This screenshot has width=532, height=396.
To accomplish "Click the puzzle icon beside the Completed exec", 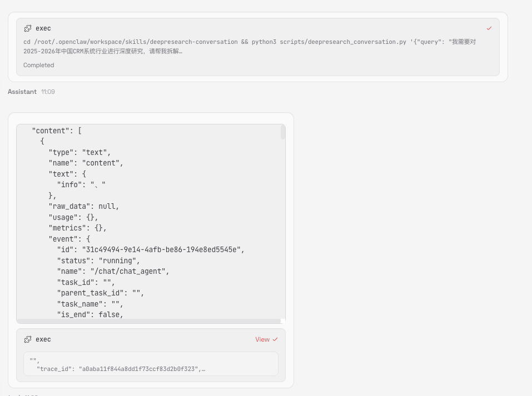I will coord(28,28).
